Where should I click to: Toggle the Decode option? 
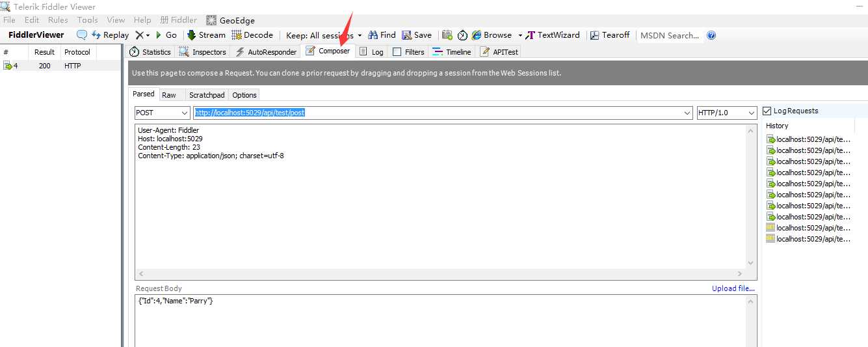[x=252, y=35]
